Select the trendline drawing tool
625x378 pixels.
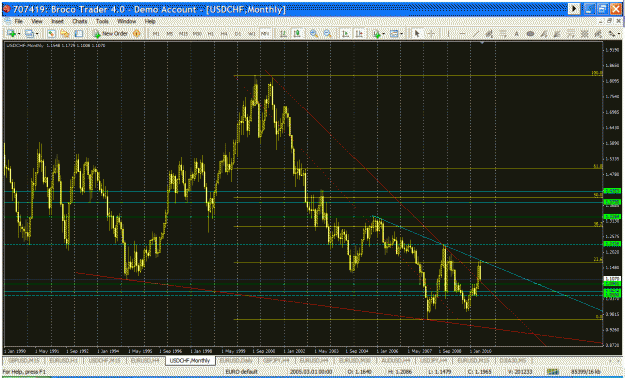[x=476, y=34]
